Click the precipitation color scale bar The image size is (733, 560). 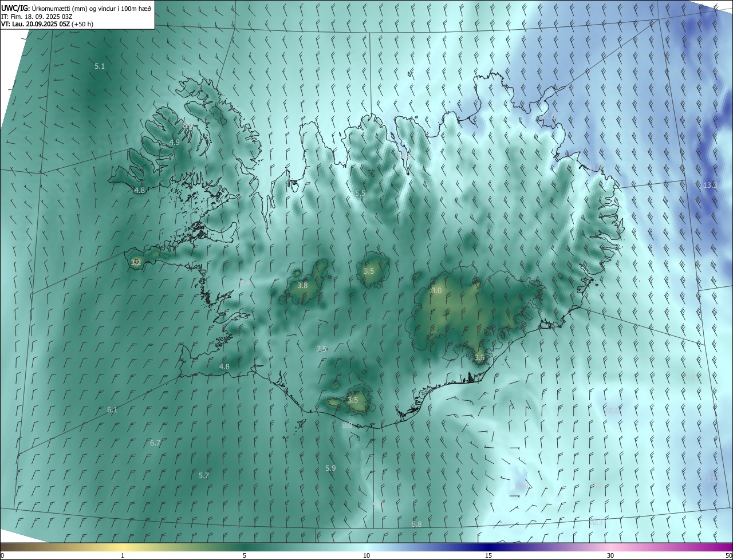point(366,547)
